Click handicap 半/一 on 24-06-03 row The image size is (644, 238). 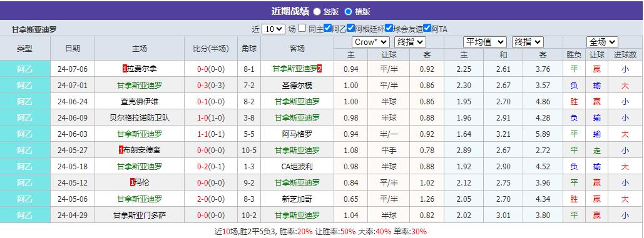[x=389, y=134]
